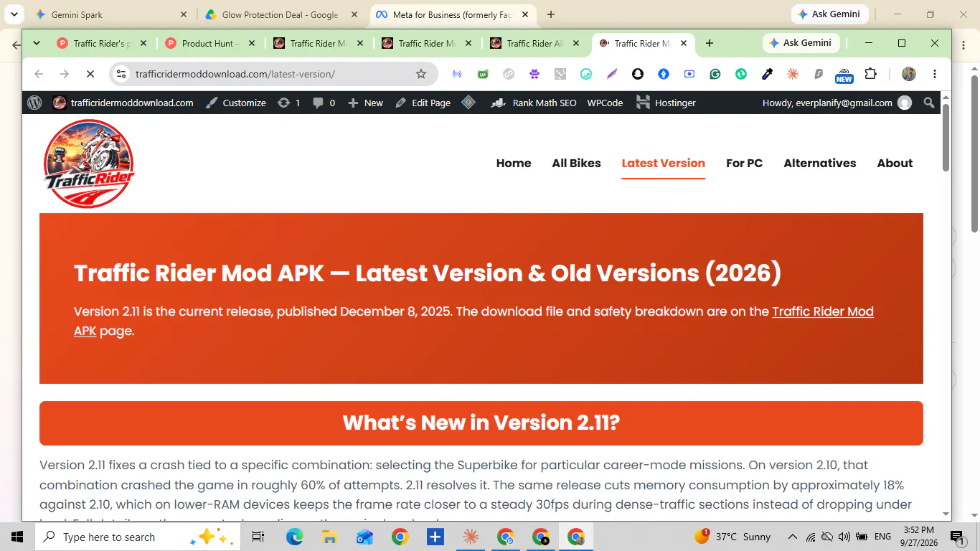Switch to the Product Hunt tab
The image size is (980, 551).
point(209,43)
